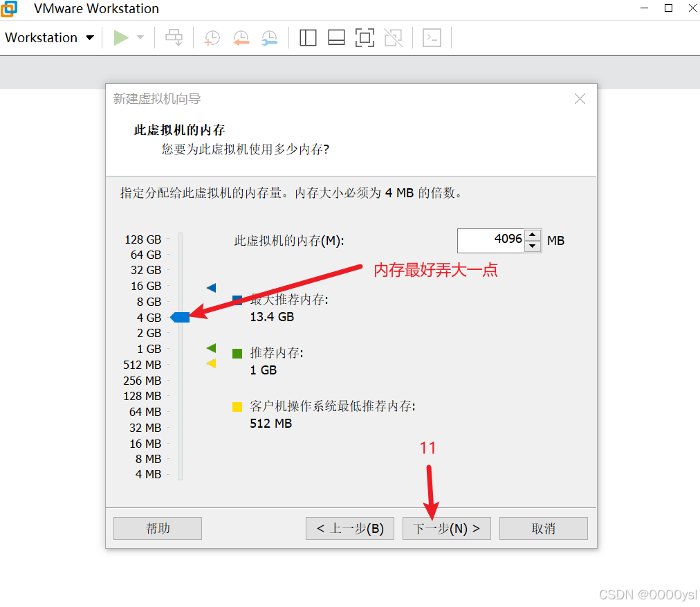Revert to the previous snapshot
This screenshot has height=607, width=700.
pyautogui.click(x=241, y=38)
